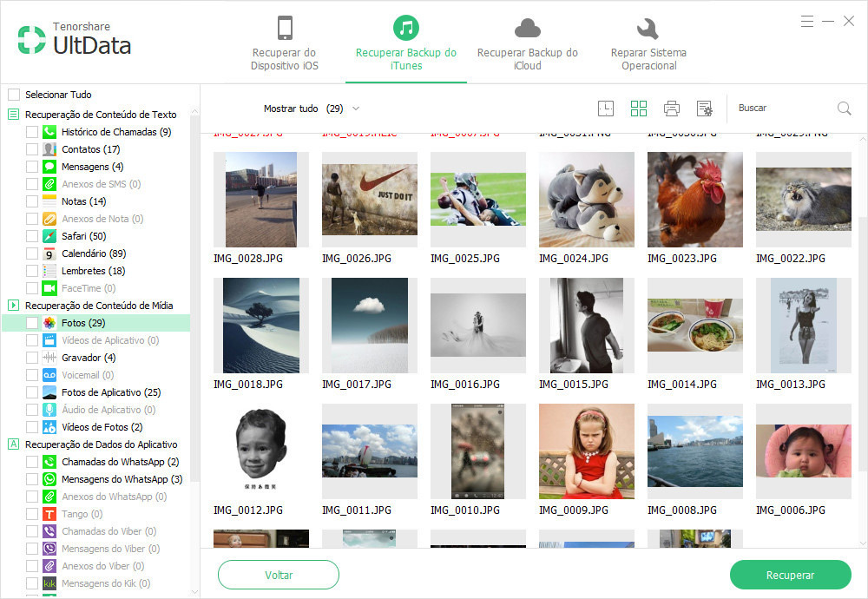Enable the Safari (50) checkbox
The image size is (868, 599).
tap(32, 236)
